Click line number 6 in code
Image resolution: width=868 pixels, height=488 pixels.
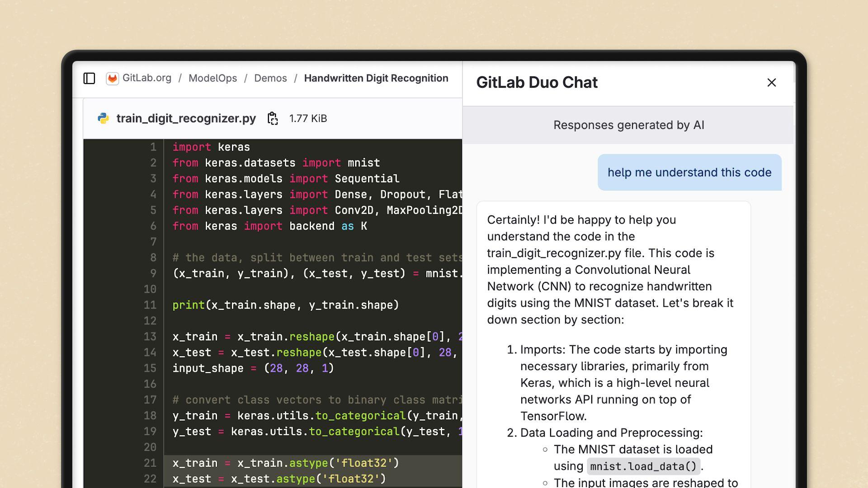click(153, 226)
